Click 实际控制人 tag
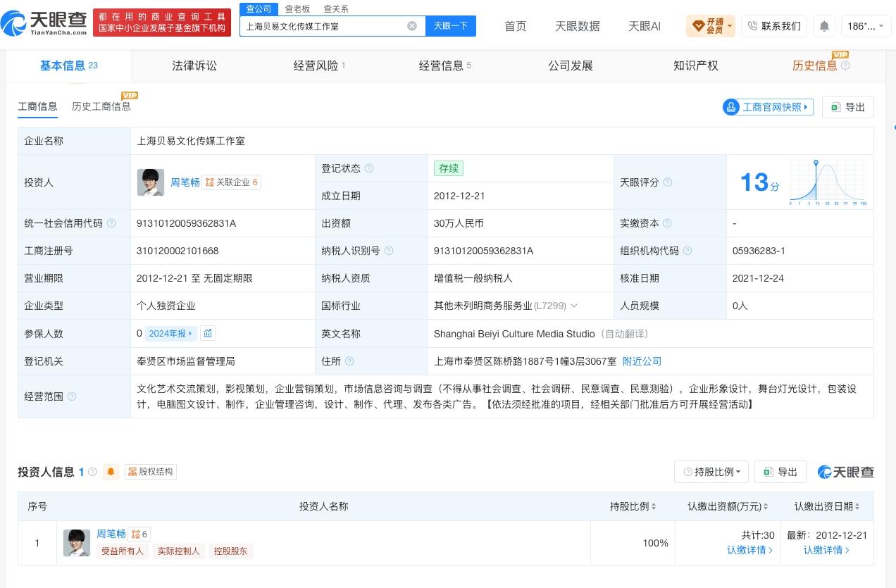Image resolution: width=896 pixels, height=588 pixels. pos(179,551)
